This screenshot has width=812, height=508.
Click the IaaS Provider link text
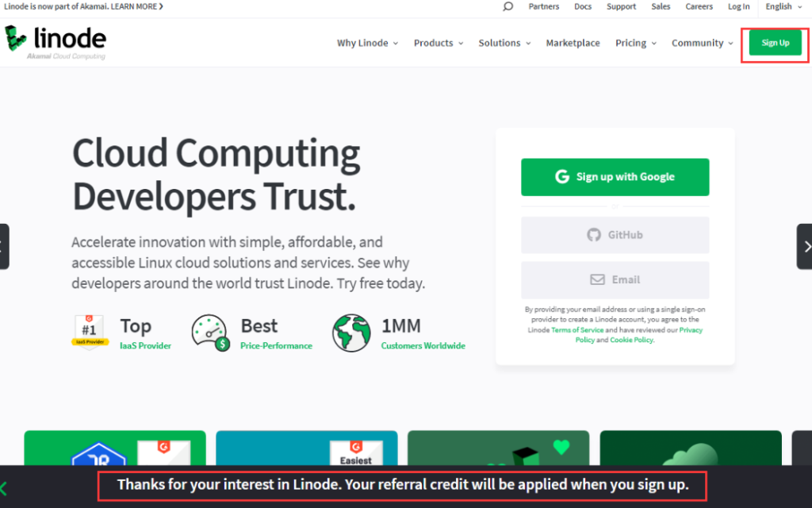pyautogui.click(x=146, y=346)
